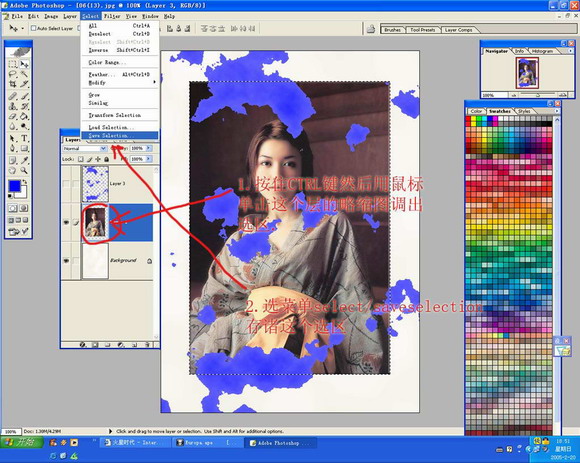The image size is (580, 463).
Task: Switch to the Histogram tab
Action: pos(542,51)
